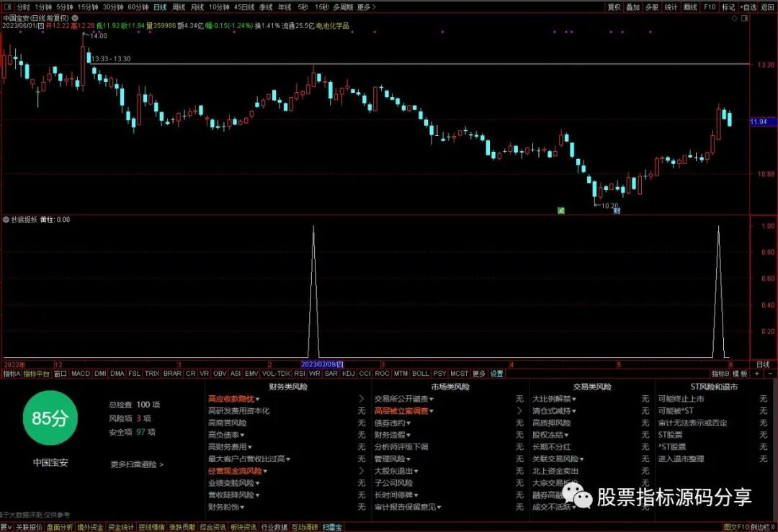
Task: Open the 统计 statistics tool
Action: pos(671,7)
